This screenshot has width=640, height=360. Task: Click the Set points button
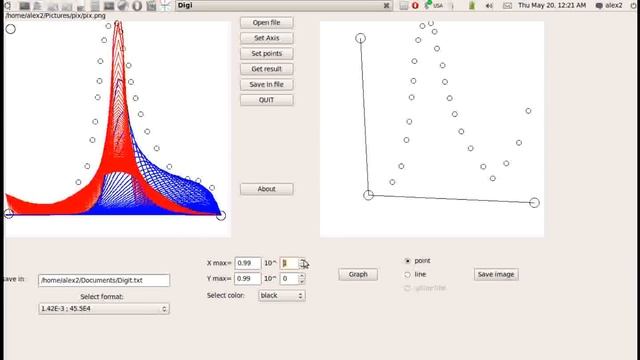point(267,53)
